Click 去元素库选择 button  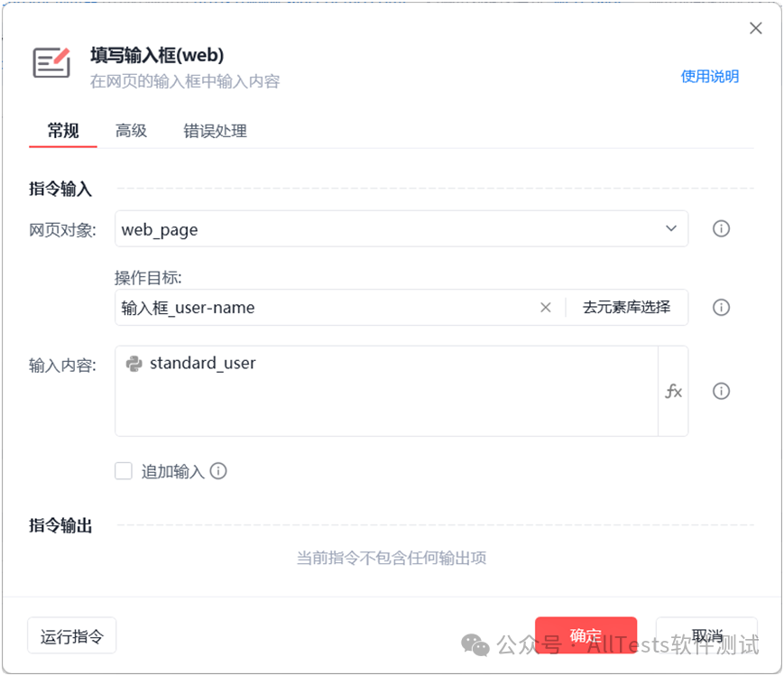point(626,307)
